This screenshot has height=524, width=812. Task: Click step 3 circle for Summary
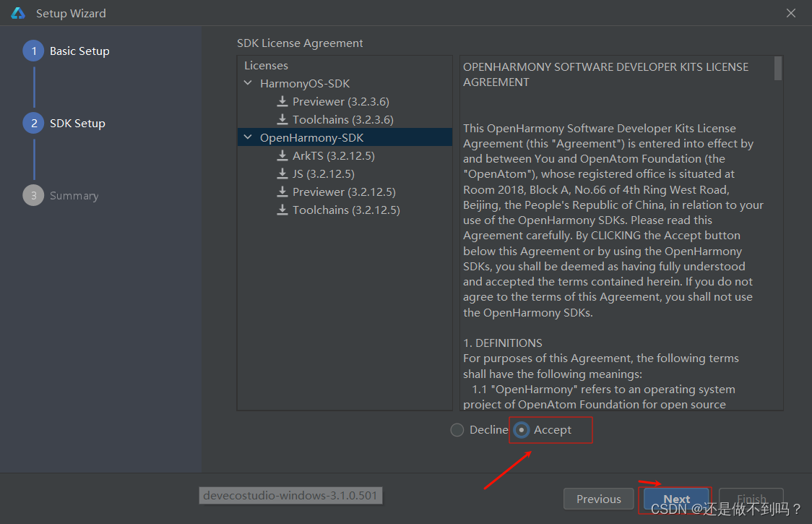tap(34, 195)
